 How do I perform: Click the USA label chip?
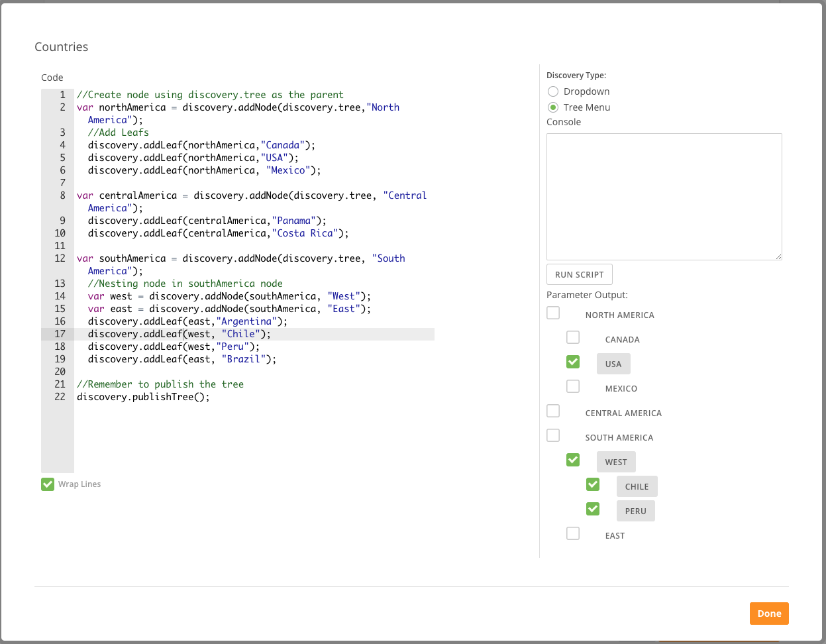point(613,363)
